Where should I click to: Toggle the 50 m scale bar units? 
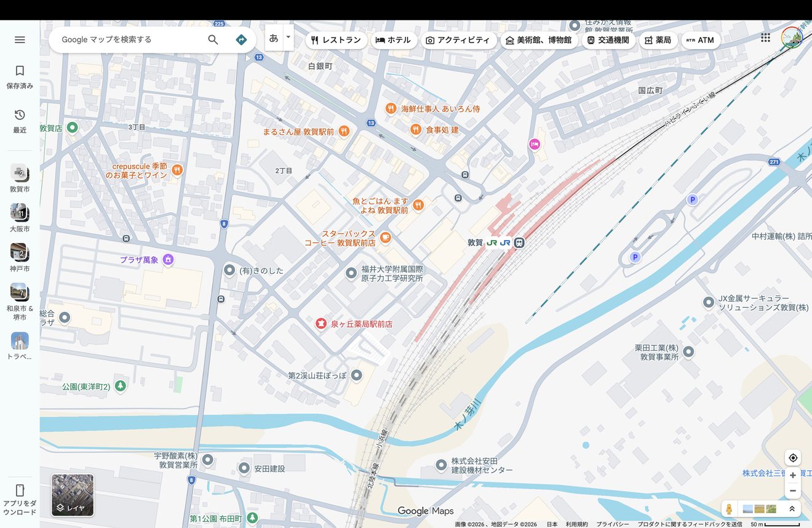tap(775, 524)
